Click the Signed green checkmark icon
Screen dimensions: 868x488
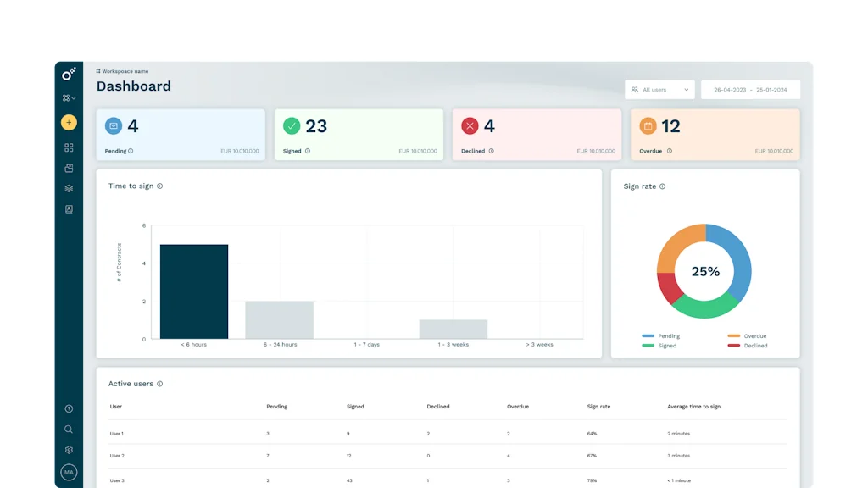click(292, 125)
